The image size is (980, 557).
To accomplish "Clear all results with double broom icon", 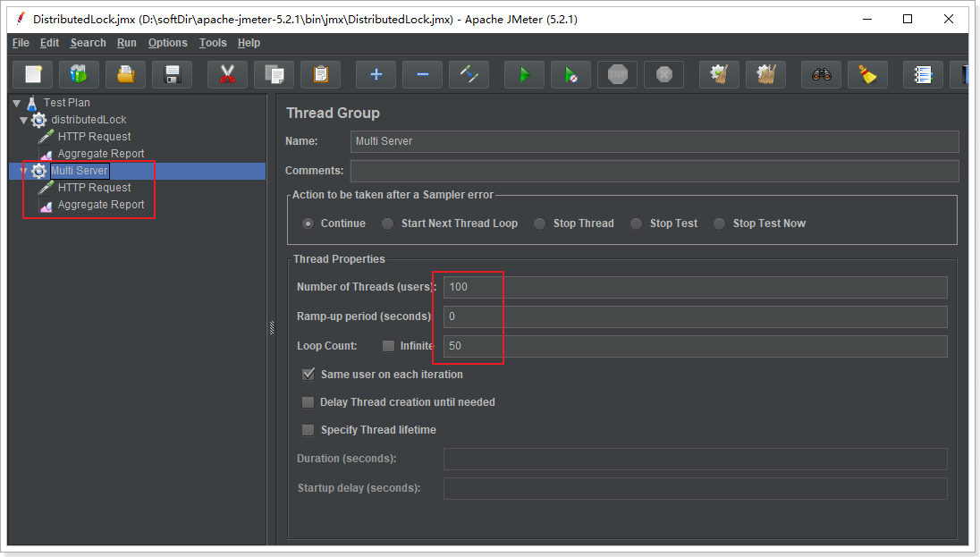I will pos(765,74).
